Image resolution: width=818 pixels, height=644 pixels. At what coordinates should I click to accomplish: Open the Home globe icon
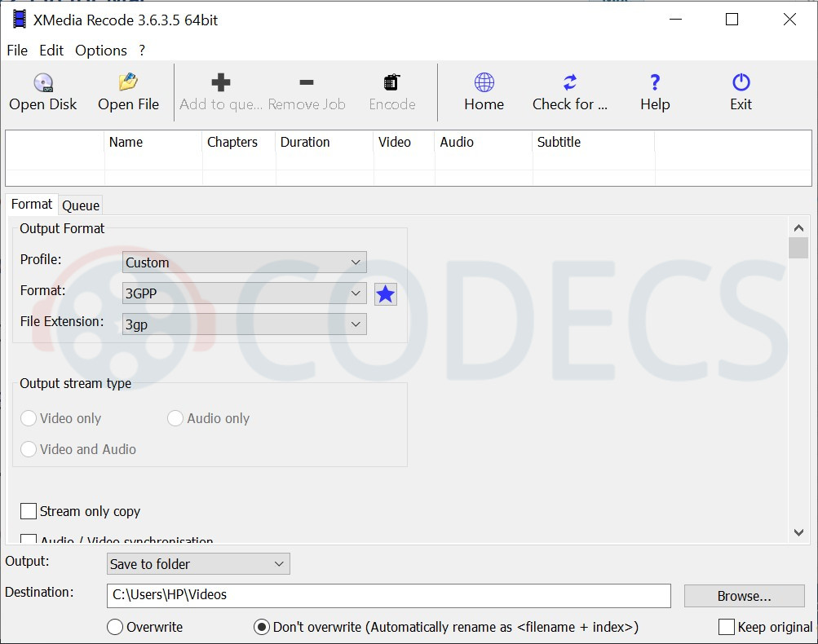(x=484, y=82)
